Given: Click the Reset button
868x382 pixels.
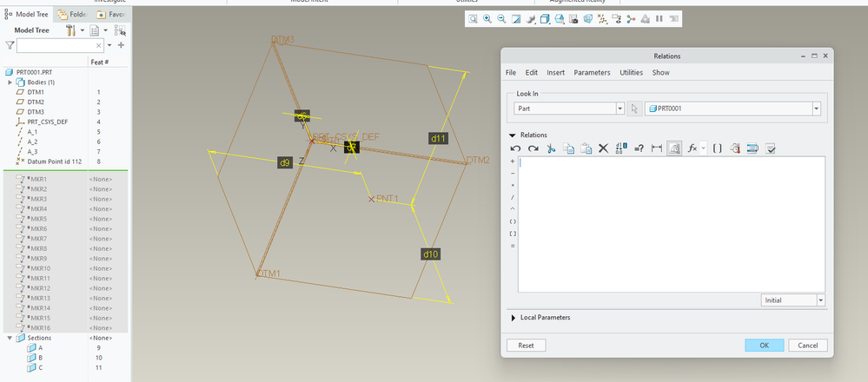Looking at the screenshot, I should click(526, 345).
